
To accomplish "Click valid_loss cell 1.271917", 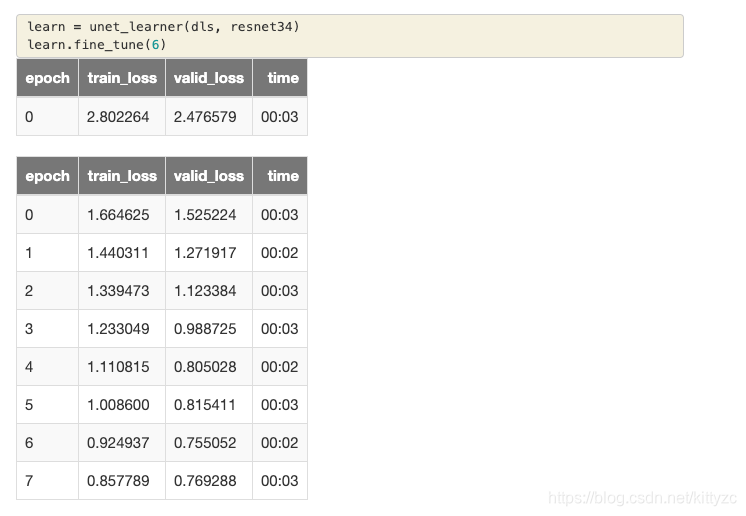I will pos(209,253).
